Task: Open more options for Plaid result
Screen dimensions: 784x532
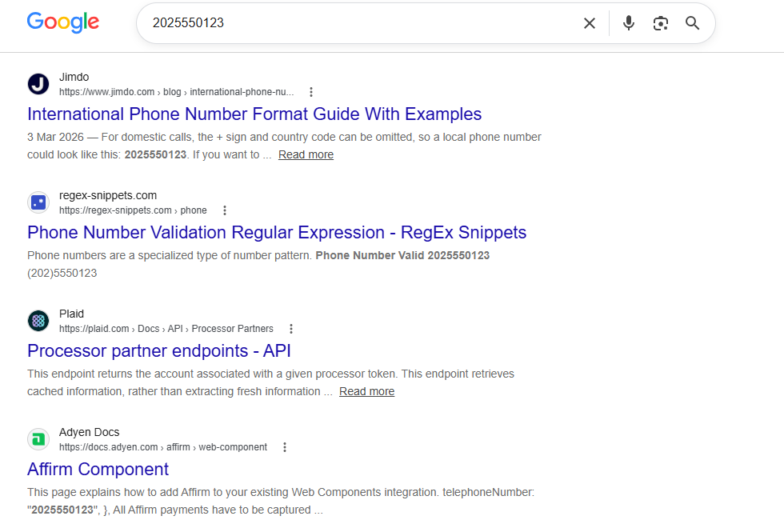Action: 291,329
